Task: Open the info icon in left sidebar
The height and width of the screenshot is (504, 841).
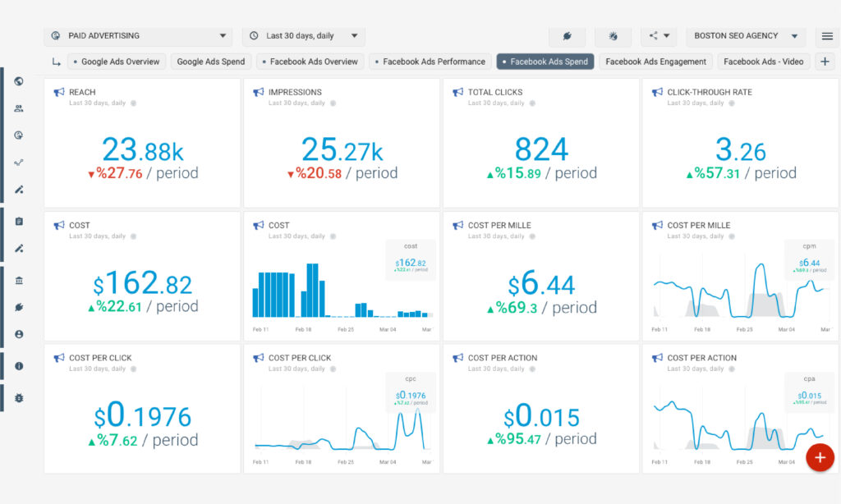Action: pos(19,366)
